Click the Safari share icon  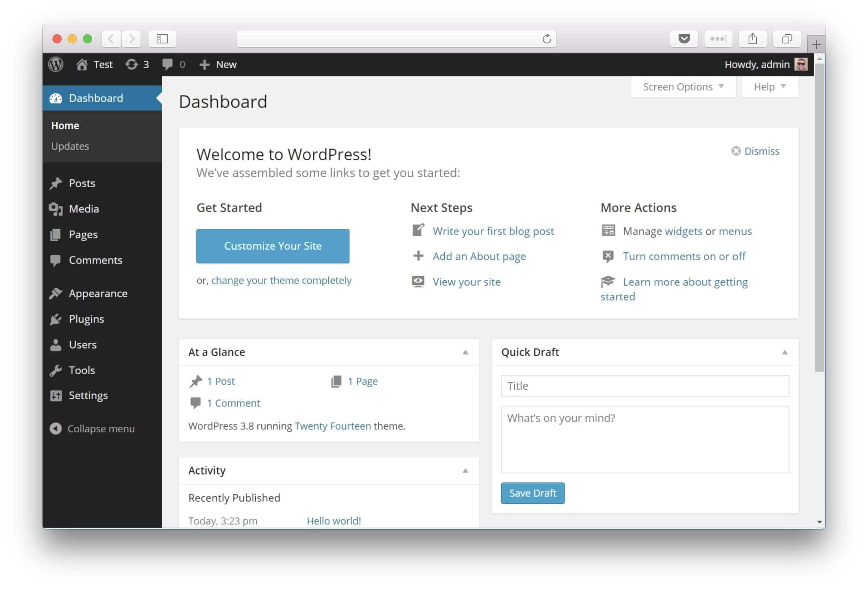point(752,39)
